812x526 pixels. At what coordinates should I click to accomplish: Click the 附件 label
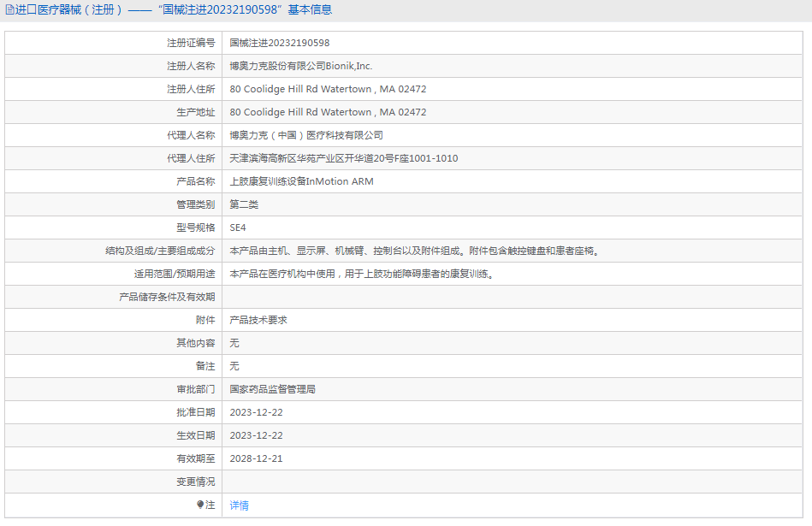coord(205,321)
